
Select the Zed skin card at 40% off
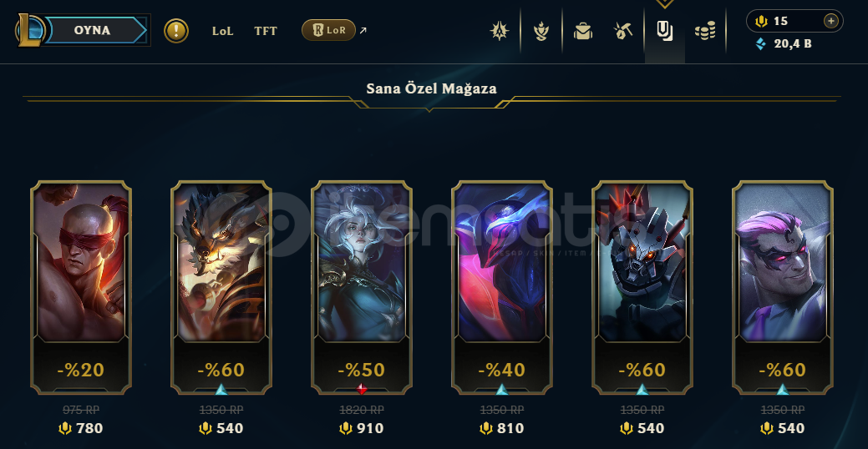502,288
